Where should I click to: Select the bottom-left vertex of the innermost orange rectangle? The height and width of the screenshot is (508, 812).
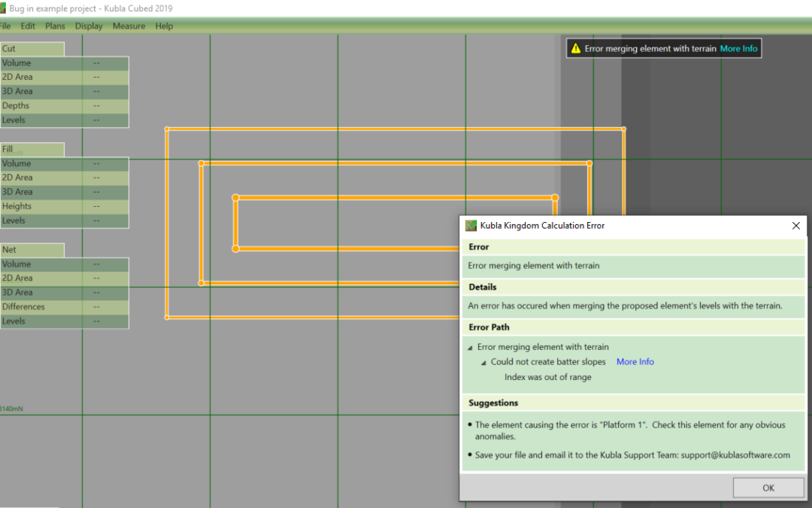[235, 249]
